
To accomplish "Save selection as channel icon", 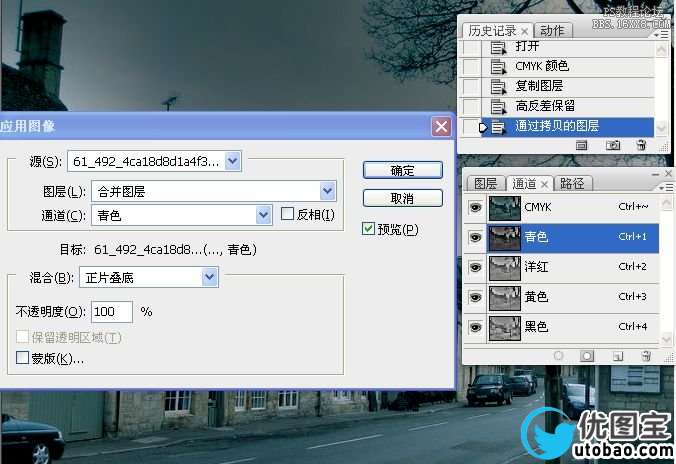I will click(587, 356).
